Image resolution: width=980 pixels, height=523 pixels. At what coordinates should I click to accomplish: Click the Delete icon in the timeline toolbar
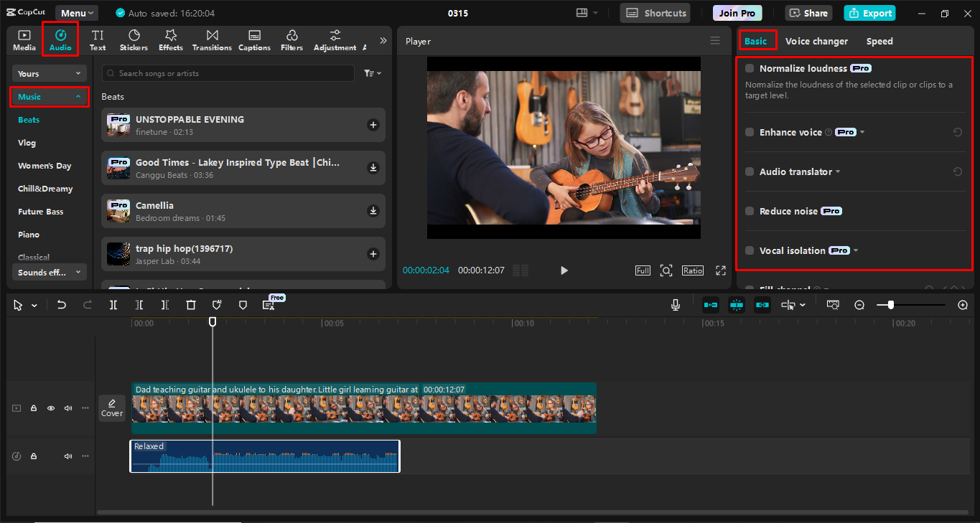(190, 304)
